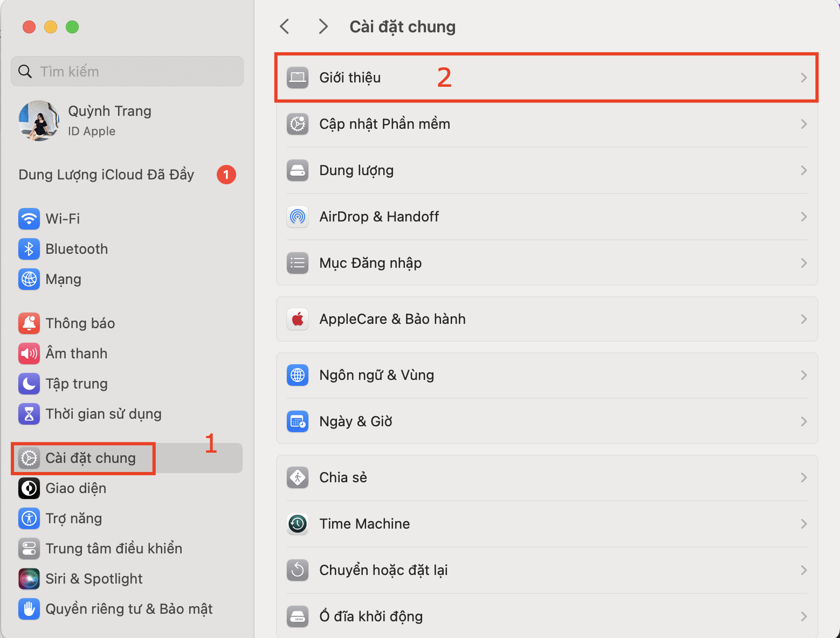This screenshot has width=840, height=638.
Task: Click the Giới thiệu laptop icon
Action: click(298, 78)
